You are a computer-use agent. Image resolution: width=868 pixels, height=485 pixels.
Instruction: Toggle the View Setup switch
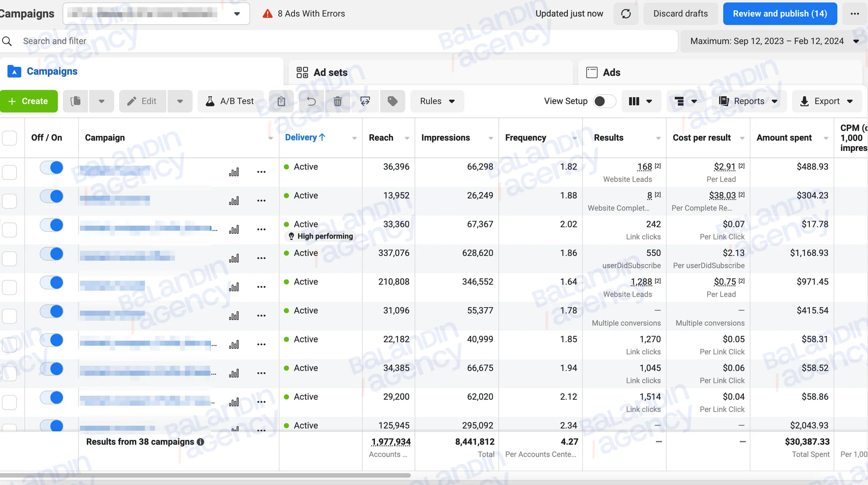click(x=604, y=101)
